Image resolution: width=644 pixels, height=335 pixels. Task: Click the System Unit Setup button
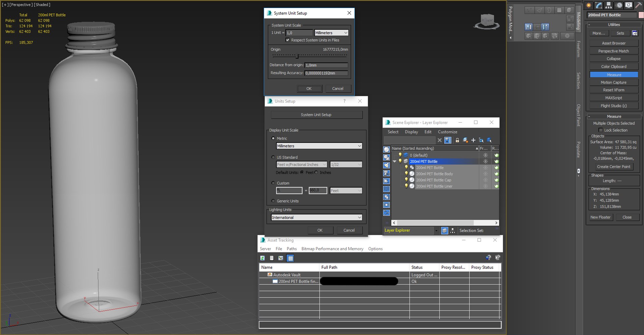pos(317,115)
